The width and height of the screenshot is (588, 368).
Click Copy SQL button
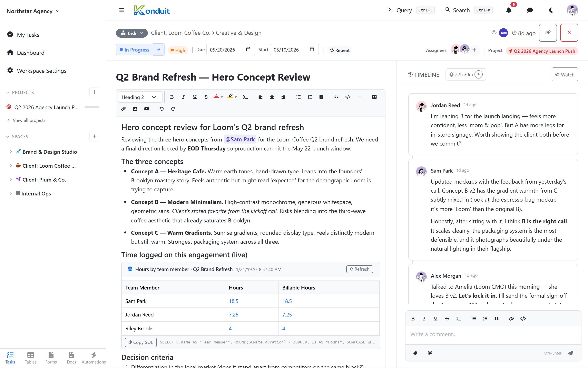pos(141,342)
